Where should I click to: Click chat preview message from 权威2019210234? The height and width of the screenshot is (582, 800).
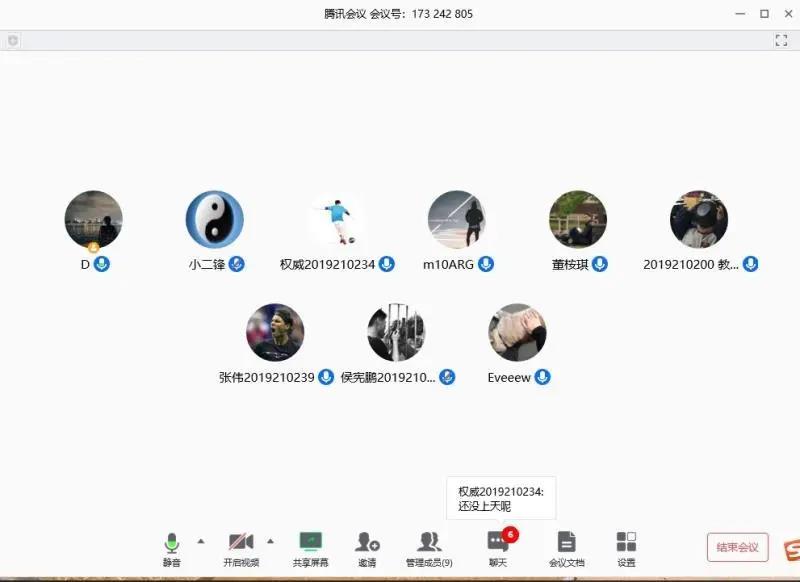click(x=501, y=499)
